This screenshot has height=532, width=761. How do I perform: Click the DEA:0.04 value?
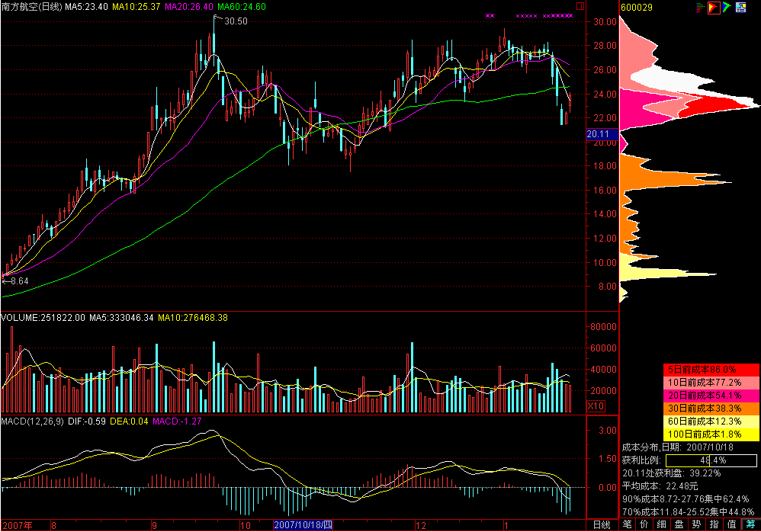129,421
